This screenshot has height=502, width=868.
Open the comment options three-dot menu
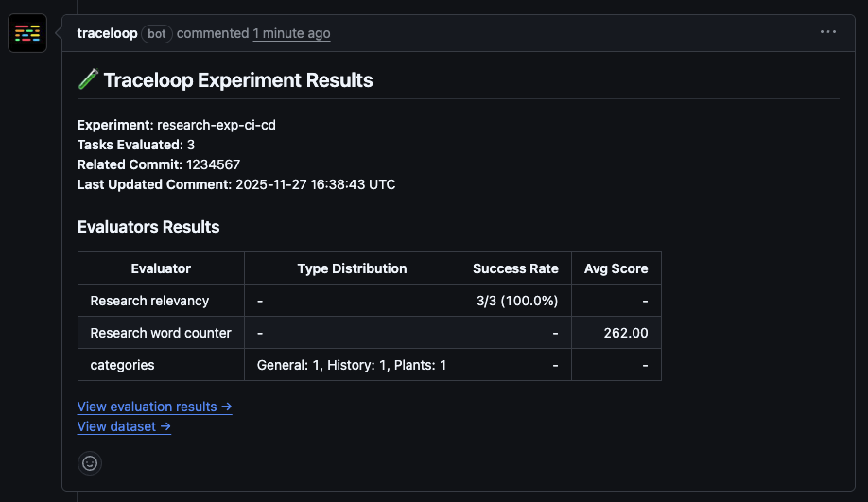[828, 32]
